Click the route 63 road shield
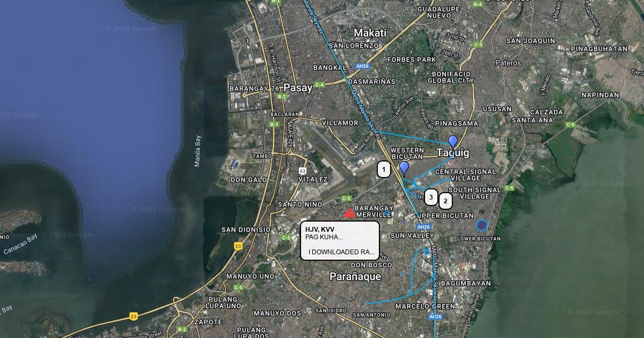 pos(303,171)
